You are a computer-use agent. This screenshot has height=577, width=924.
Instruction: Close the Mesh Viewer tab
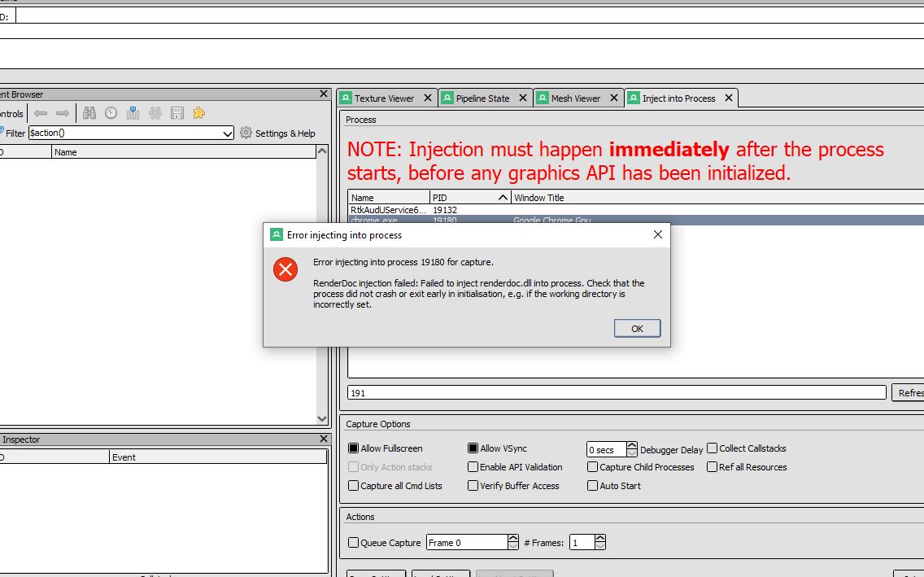[x=614, y=98]
